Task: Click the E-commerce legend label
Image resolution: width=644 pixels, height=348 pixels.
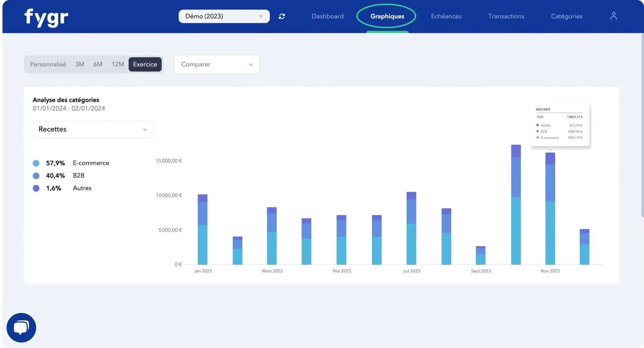Action: click(x=91, y=163)
